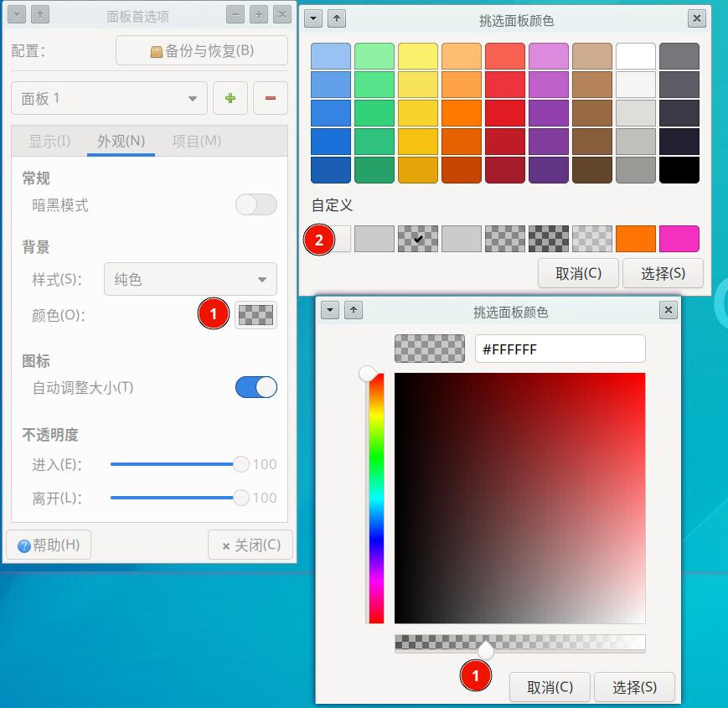
Task: Click the 帮助(H) help button
Action: pyautogui.click(x=49, y=545)
